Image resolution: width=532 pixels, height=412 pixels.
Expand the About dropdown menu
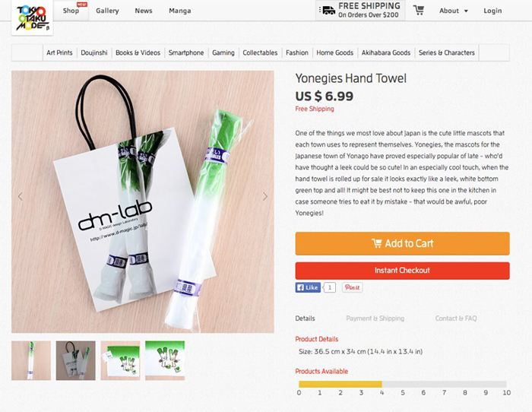click(454, 11)
